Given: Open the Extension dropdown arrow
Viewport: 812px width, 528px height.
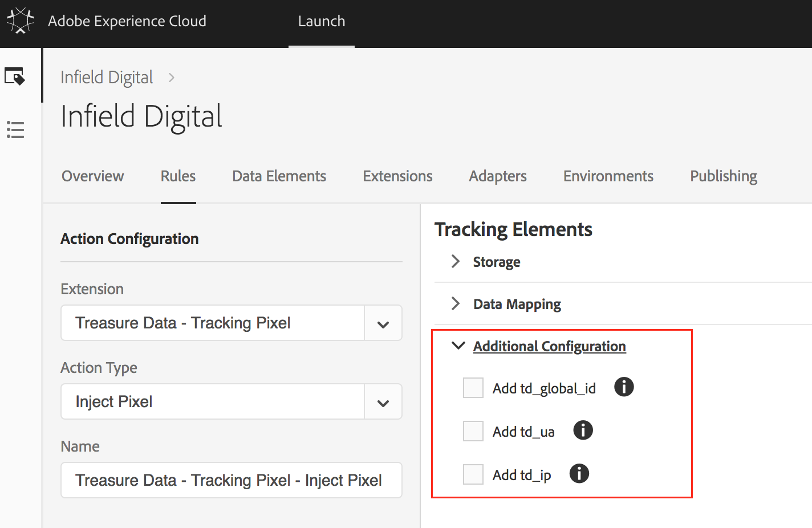Looking at the screenshot, I should tap(383, 323).
